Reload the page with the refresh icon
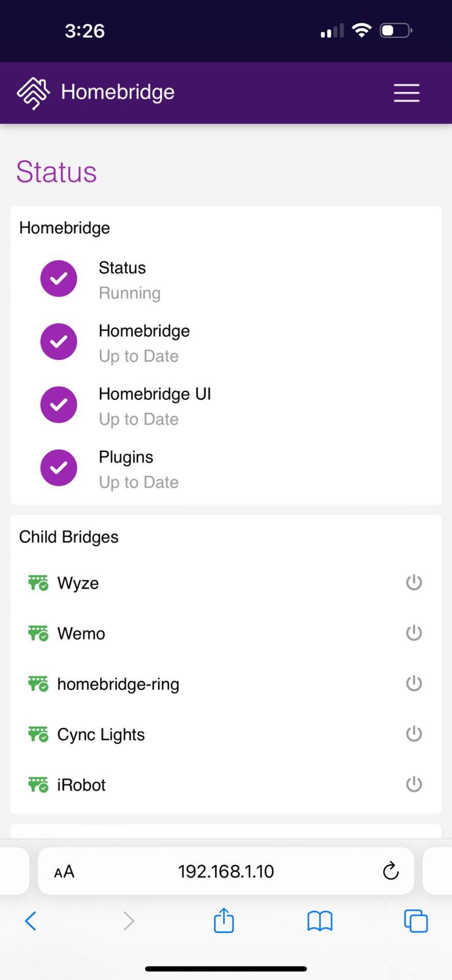The height and width of the screenshot is (980, 452). 391,871
